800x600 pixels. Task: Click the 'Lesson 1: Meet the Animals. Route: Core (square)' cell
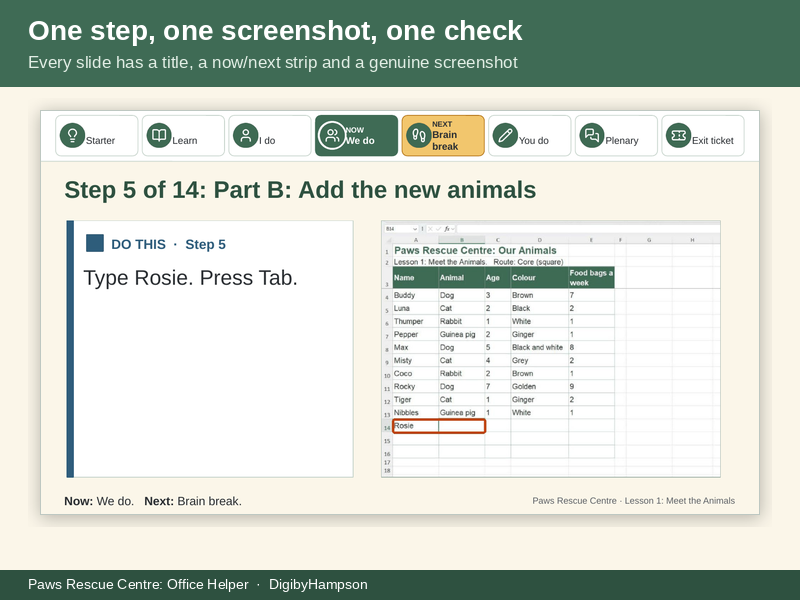coord(479,262)
